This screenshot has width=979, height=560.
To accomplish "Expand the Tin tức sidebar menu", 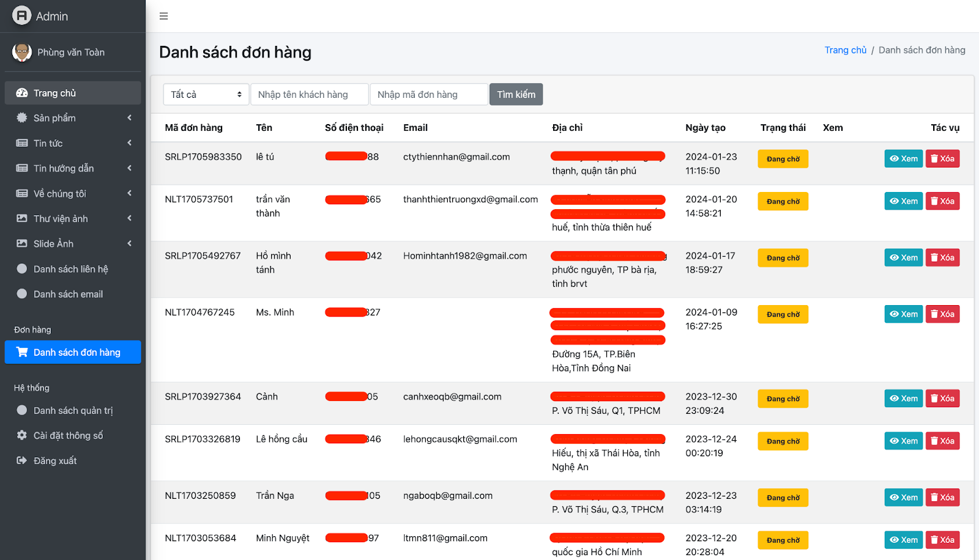I will pos(73,143).
